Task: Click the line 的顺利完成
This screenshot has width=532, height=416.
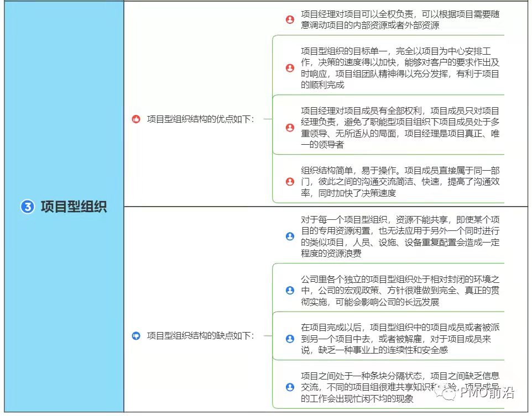Action: point(322,85)
